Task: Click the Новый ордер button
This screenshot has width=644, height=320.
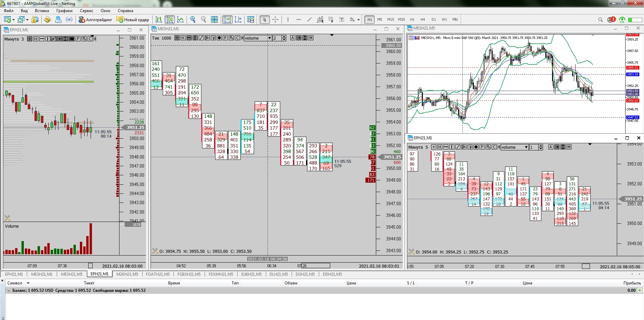Action: pos(133,19)
